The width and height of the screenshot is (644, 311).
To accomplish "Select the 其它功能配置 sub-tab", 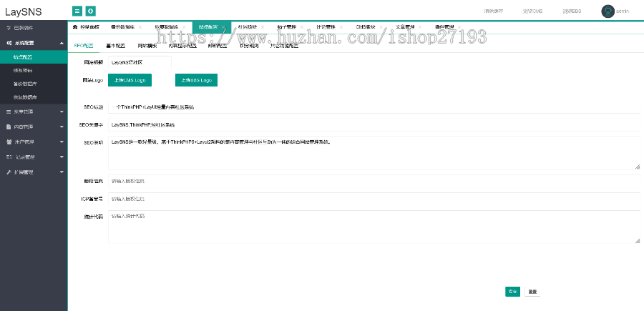I will click(x=284, y=46).
